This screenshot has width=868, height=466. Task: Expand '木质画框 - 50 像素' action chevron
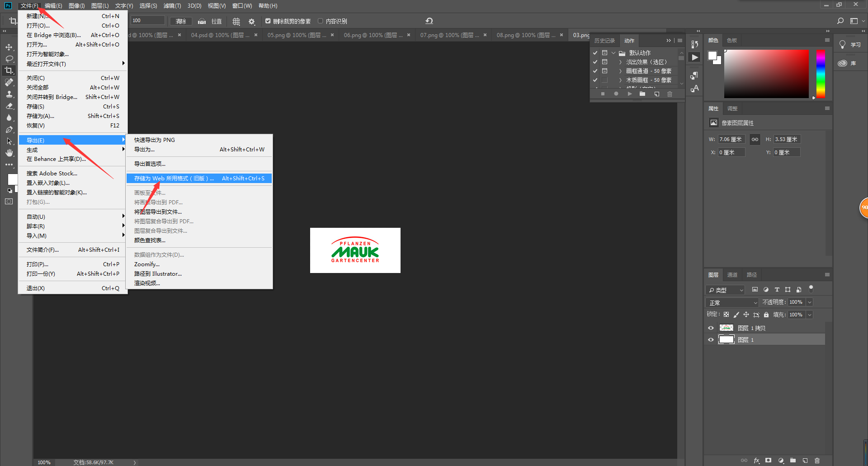620,80
